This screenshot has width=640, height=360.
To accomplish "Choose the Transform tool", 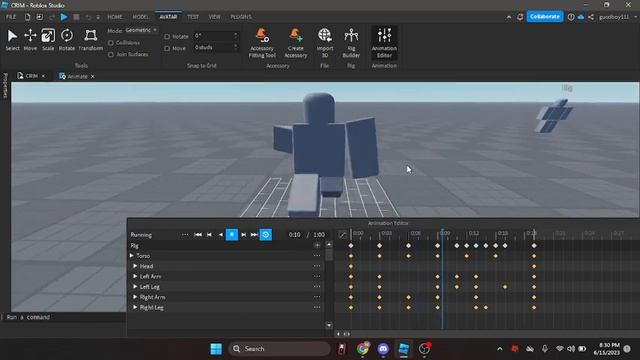I will coord(90,40).
